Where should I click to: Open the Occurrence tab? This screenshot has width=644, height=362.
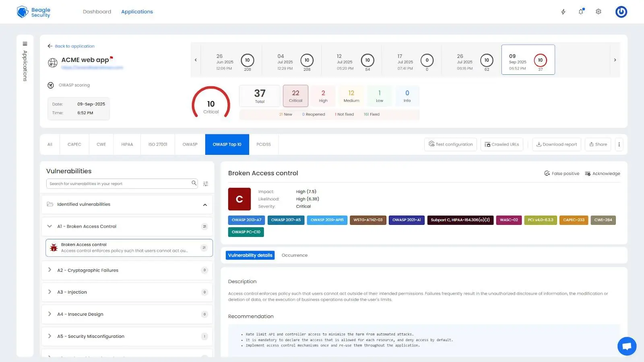pos(294,255)
